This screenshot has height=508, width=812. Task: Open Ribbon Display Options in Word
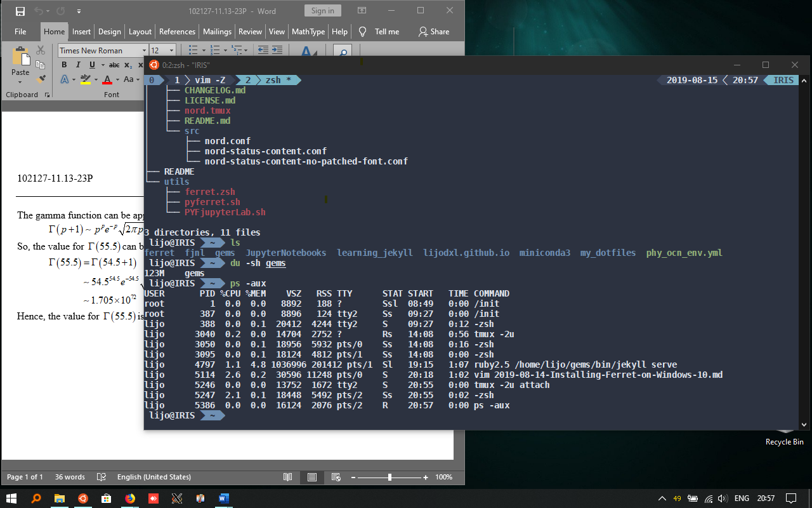point(362,11)
